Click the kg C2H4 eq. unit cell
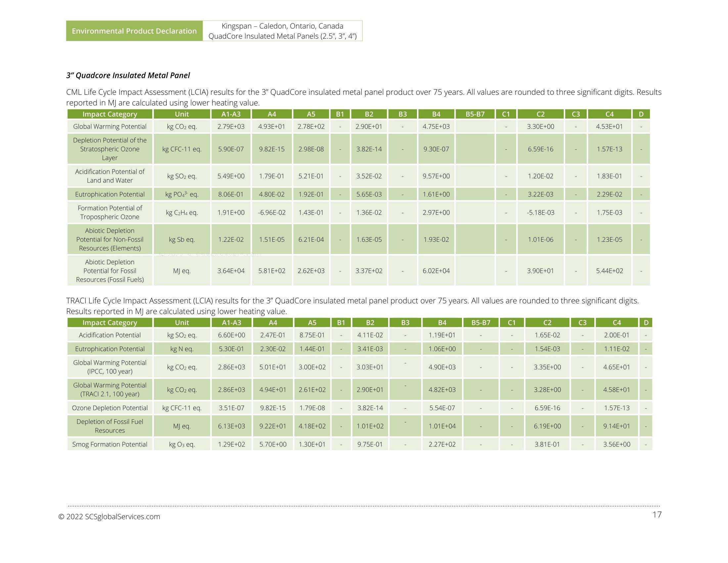 pyautogui.click(x=182, y=213)
